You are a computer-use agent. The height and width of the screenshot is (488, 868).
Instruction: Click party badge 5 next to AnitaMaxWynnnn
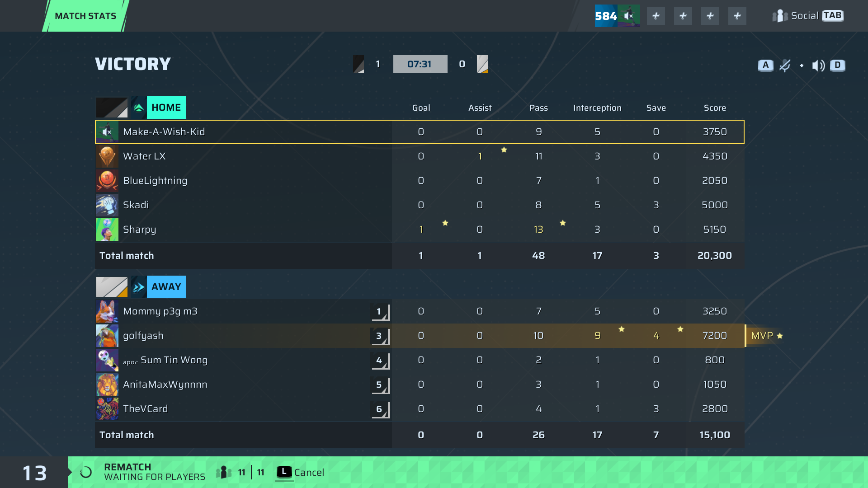pos(380,385)
